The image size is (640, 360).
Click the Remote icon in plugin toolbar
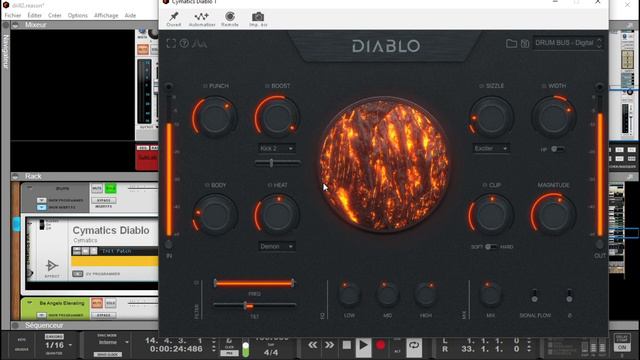tap(230, 16)
